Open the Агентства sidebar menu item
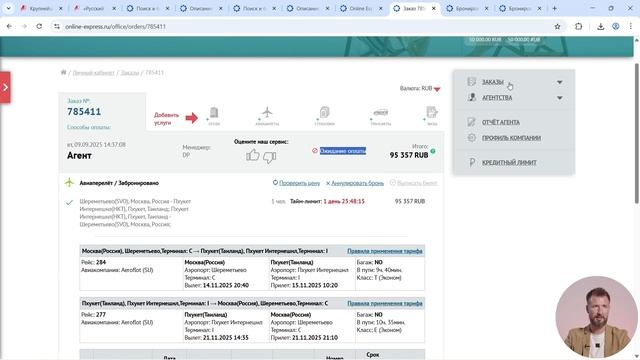Image resolution: width=640 pixels, height=360 pixels. pos(497,98)
